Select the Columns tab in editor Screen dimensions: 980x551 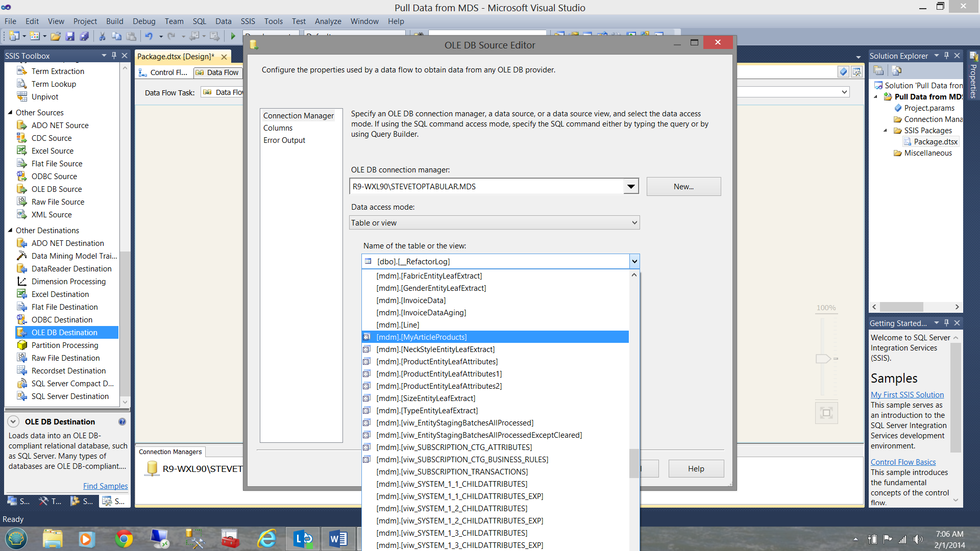click(278, 127)
